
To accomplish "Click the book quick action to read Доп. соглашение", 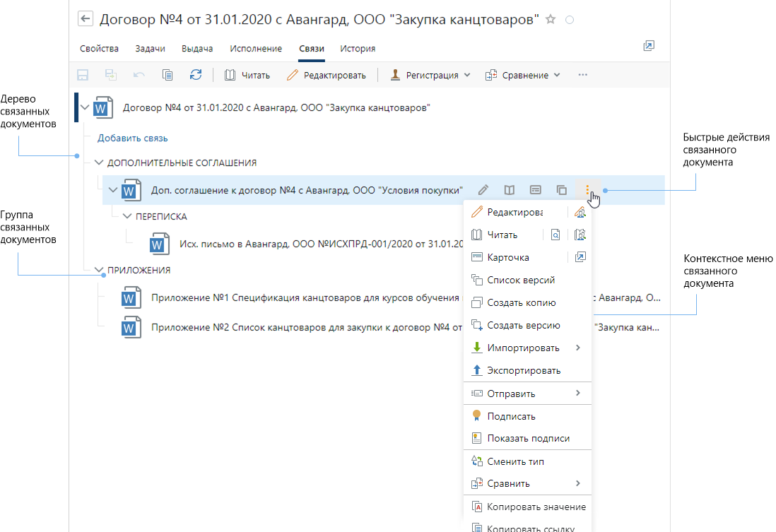I will pyautogui.click(x=509, y=190).
